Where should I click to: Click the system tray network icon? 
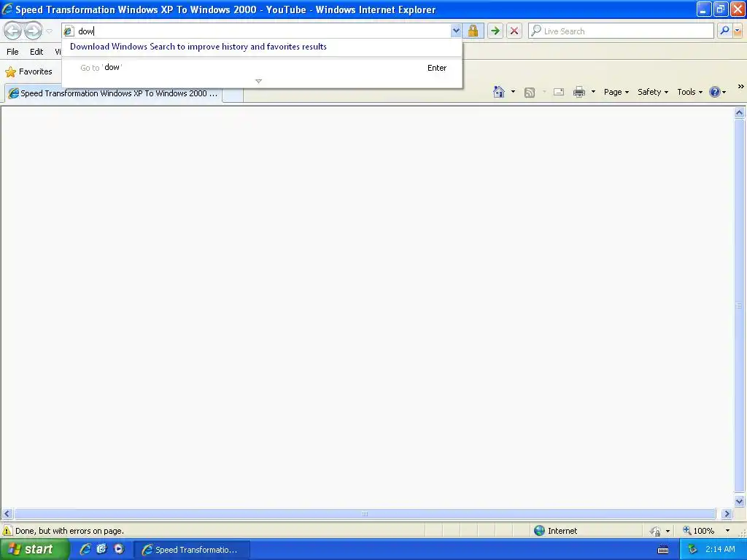tap(692, 550)
